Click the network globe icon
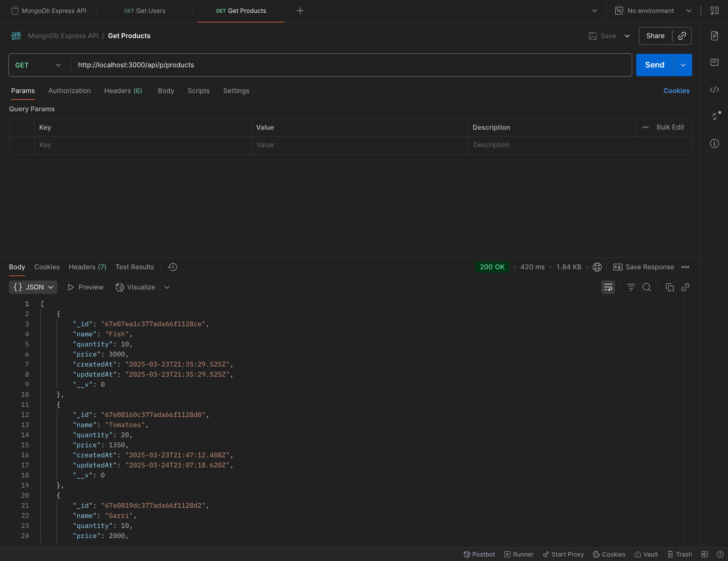Image resolution: width=728 pixels, height=561 pixels. tap(597, 267)
